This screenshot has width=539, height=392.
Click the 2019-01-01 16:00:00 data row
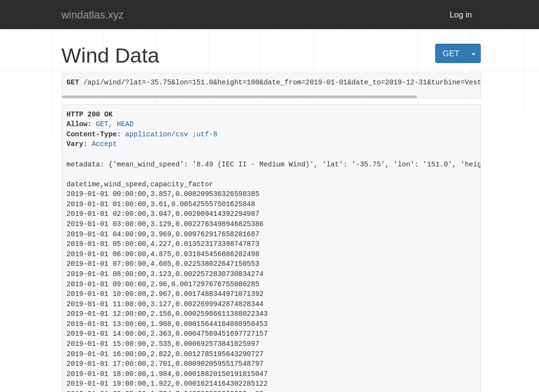[165, 354]
